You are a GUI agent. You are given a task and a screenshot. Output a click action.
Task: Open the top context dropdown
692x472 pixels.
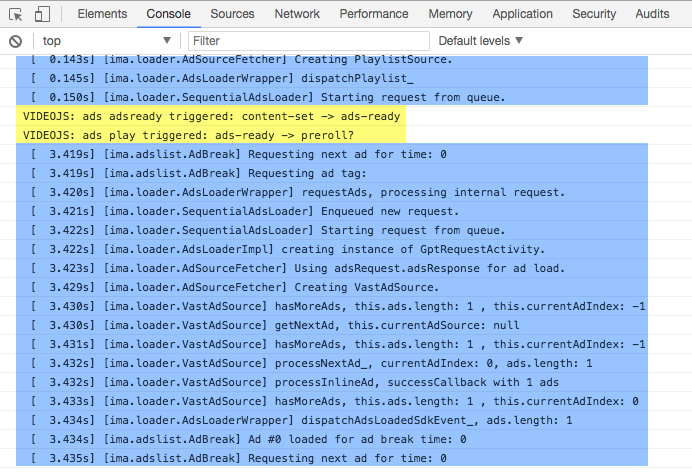107,41
